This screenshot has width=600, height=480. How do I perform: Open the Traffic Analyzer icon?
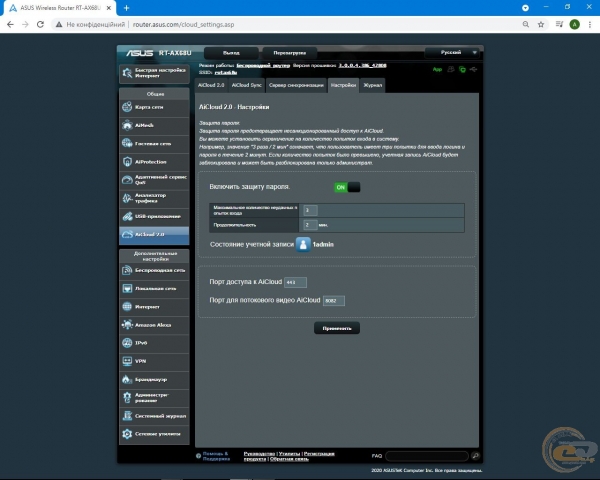(x=127, y=198)
